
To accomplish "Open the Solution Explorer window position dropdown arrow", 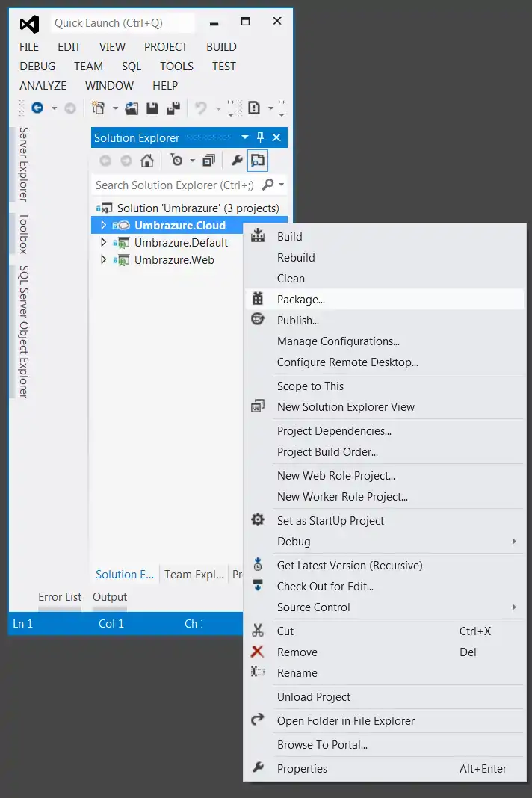I will (245, 137).
